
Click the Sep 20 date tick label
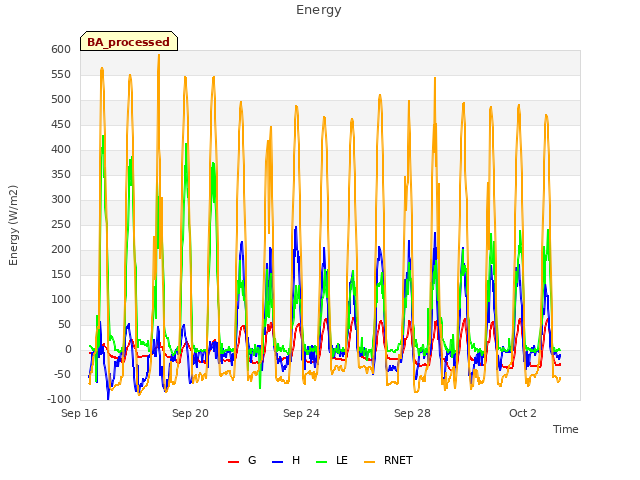tap(191, 413)
